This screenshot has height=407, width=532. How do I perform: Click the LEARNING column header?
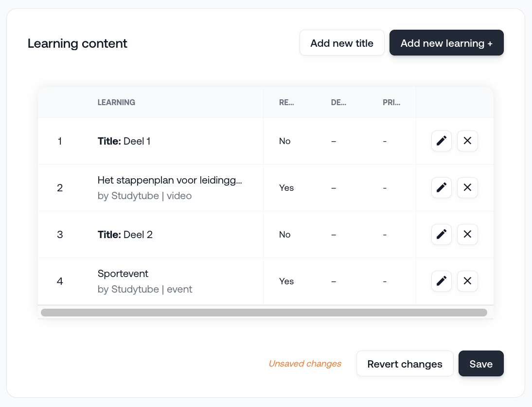click(116, 103)
